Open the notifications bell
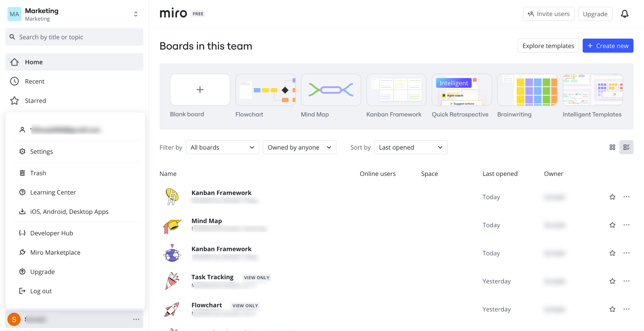Image resolution: width=644 pixels, height=331 pixels. (x=624, y=14)
